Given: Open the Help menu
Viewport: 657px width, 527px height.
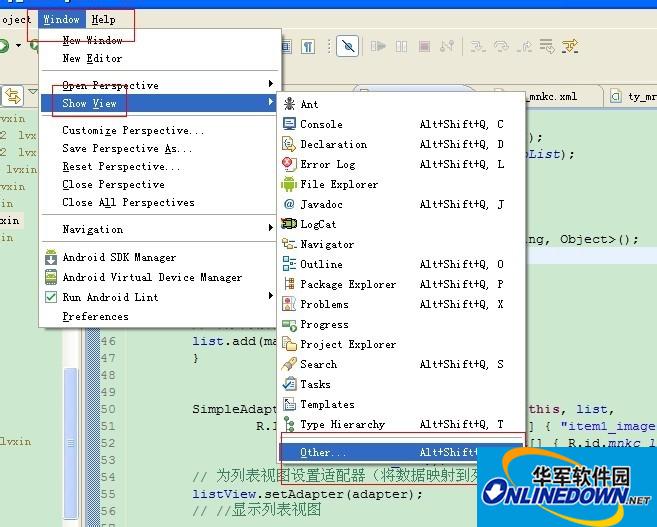Looking at the screenshot, I should coord(103,19).
